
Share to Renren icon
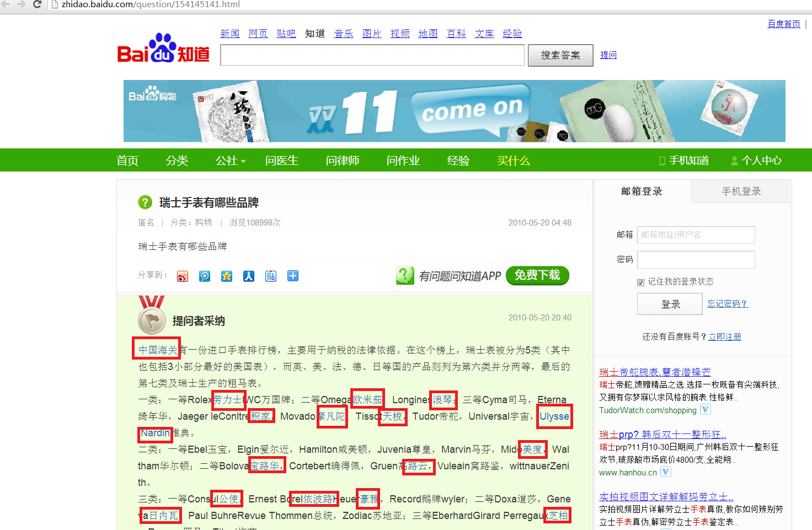(249, 276)
